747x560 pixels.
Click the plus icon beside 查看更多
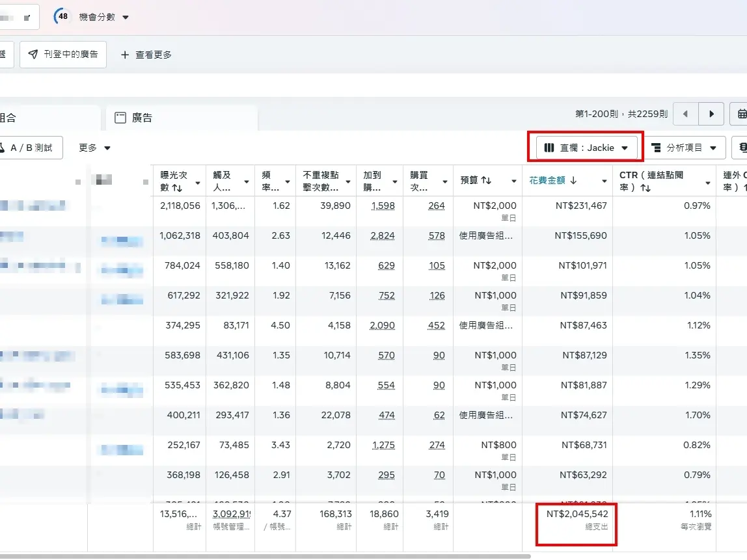click(127, 55)
